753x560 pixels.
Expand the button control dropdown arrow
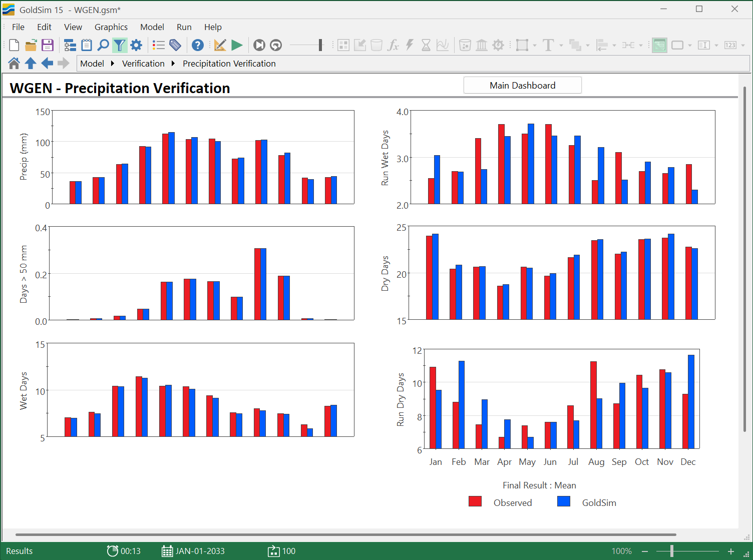pyautogui.click(x=690, y=46)
